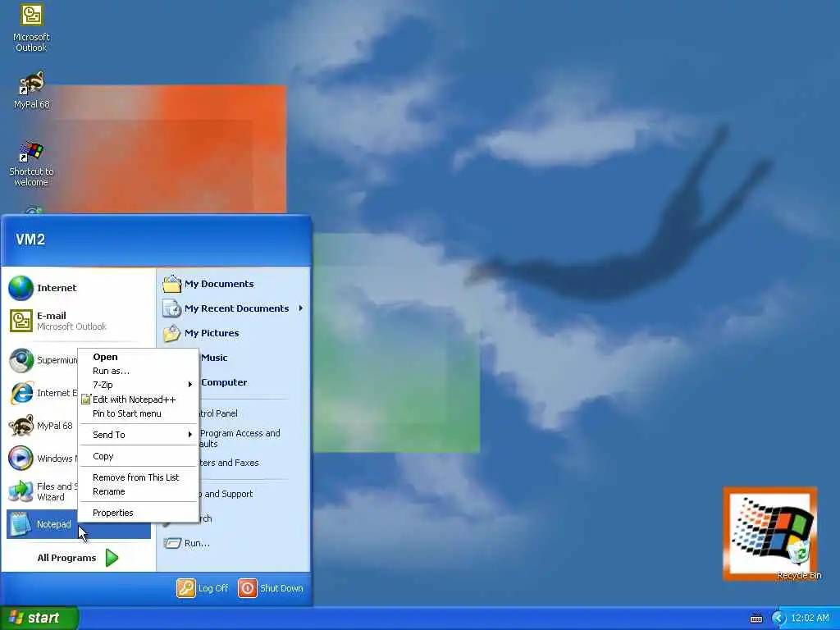Choose Copy from context menu

(138, 456)
